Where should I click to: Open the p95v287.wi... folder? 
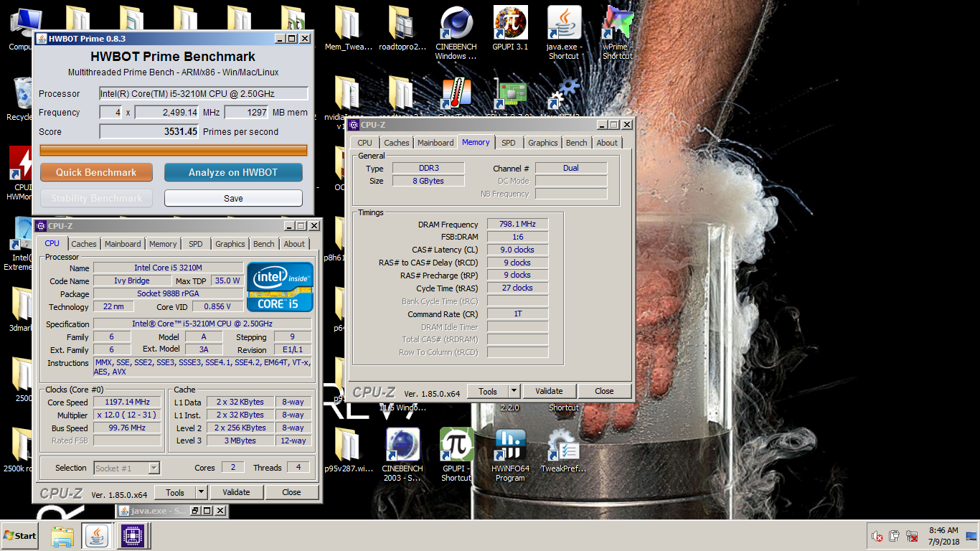(348, 451)
